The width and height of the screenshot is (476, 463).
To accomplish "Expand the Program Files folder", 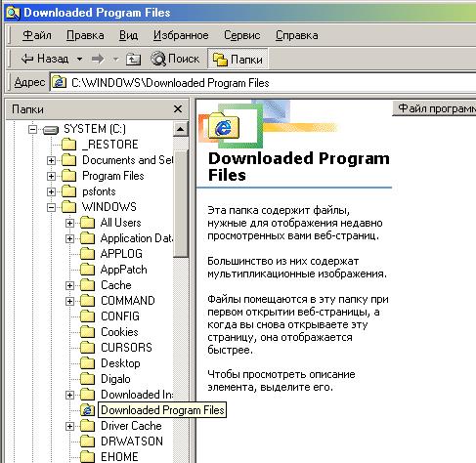I will (x=51, y=176).
